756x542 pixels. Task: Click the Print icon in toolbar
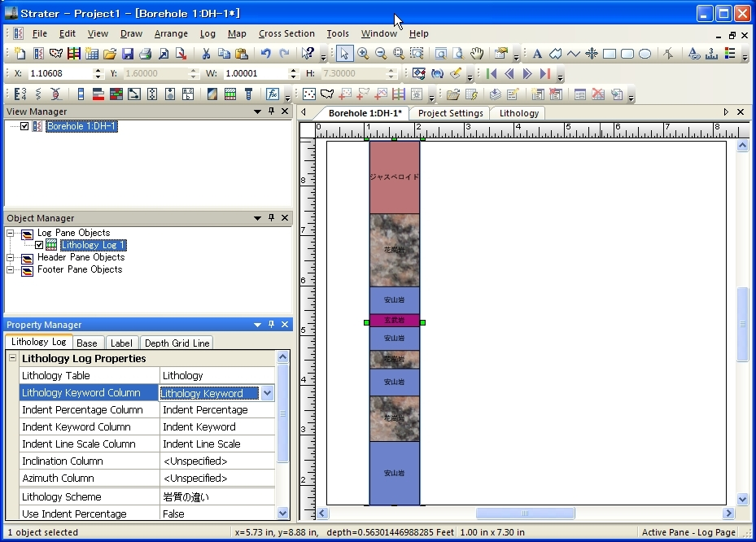click(x=146, y=54)
